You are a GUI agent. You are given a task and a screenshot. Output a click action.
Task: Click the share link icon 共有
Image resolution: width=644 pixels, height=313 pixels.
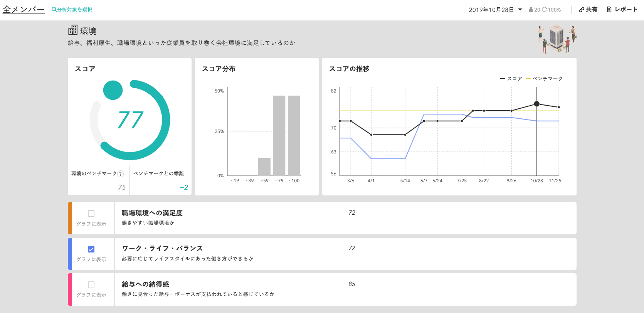[x=582, y=10]
